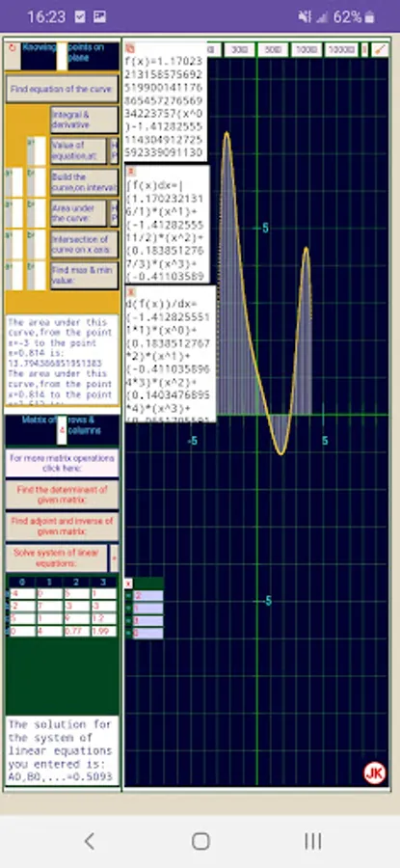This screenshot has height=868, width=400.
Task: Click 'Solve system of linear equations:' button
Action: 57,558
